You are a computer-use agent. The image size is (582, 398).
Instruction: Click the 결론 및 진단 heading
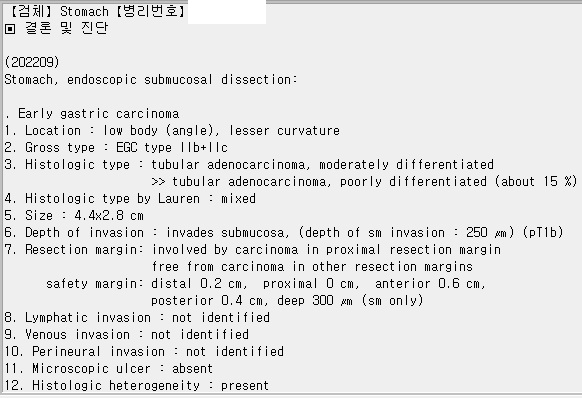coord(67,28)
